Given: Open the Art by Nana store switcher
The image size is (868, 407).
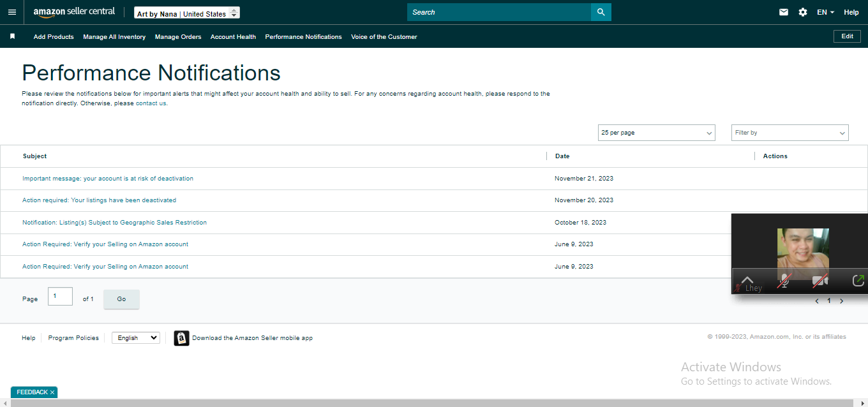Looking at the screenshot, I should tap(187, 13).
